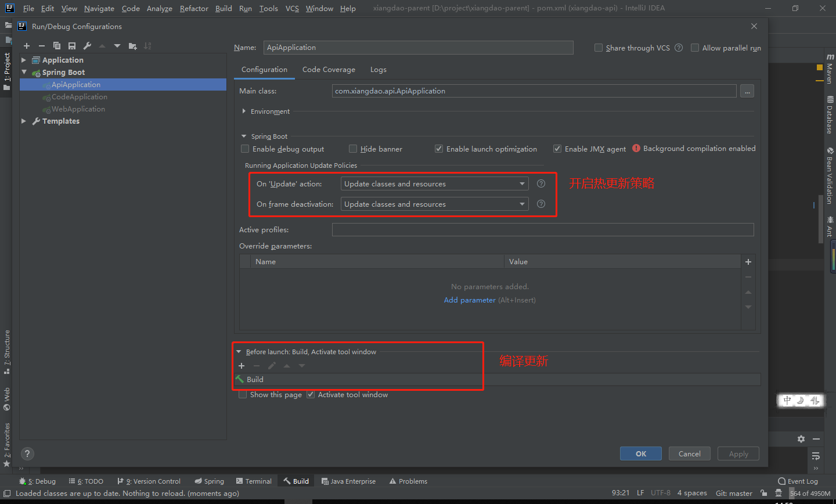Click the plus icon to add override parameter
Image resolution: width=836 pixels, height=504 pixels.
coord(748,262)
